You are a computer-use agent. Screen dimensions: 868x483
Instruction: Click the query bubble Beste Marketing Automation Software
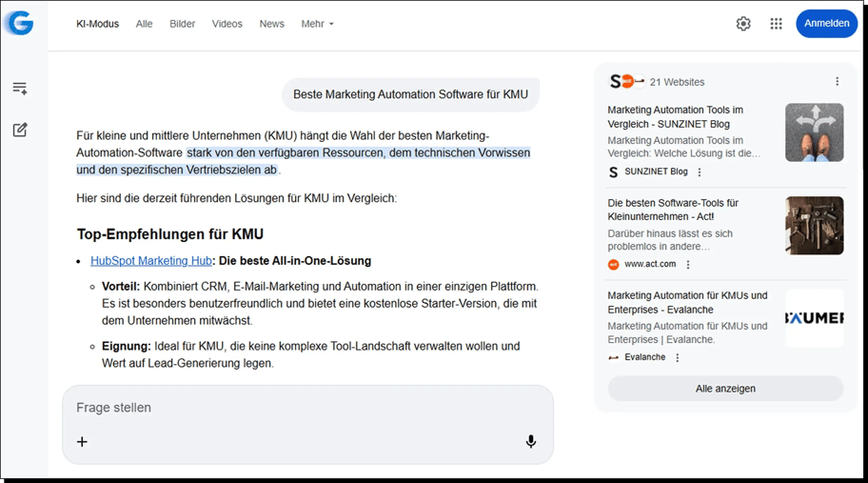coord(410,94)
